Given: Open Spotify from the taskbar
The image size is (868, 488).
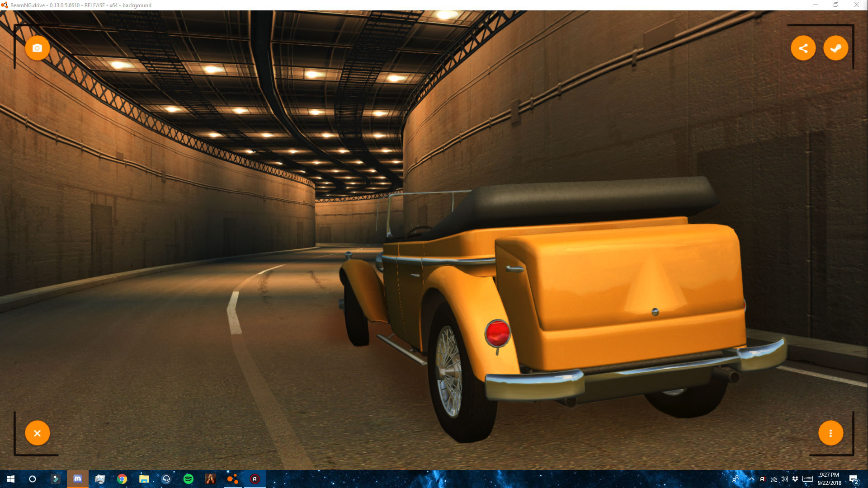Looking at the screenshot, I should [189, 479].
